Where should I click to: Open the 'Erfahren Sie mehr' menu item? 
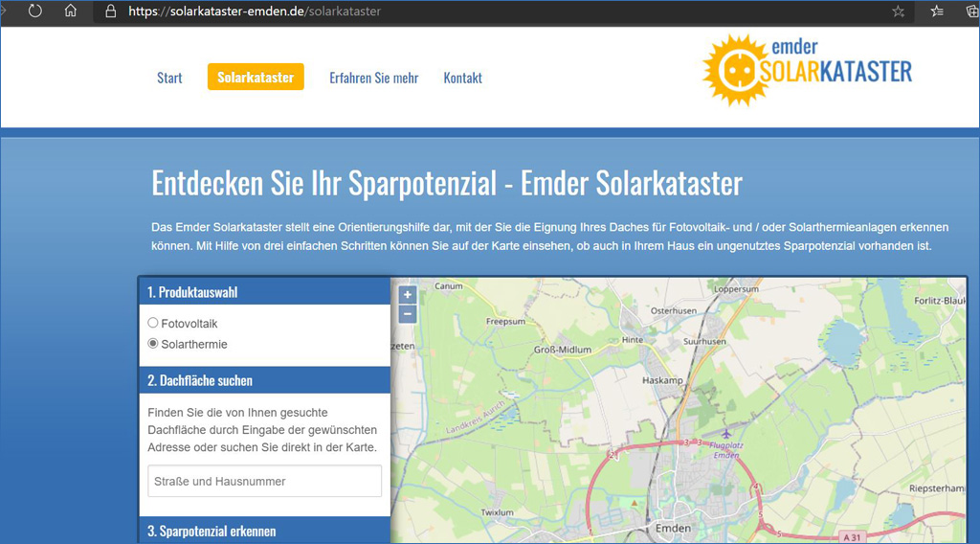(373, 78)
